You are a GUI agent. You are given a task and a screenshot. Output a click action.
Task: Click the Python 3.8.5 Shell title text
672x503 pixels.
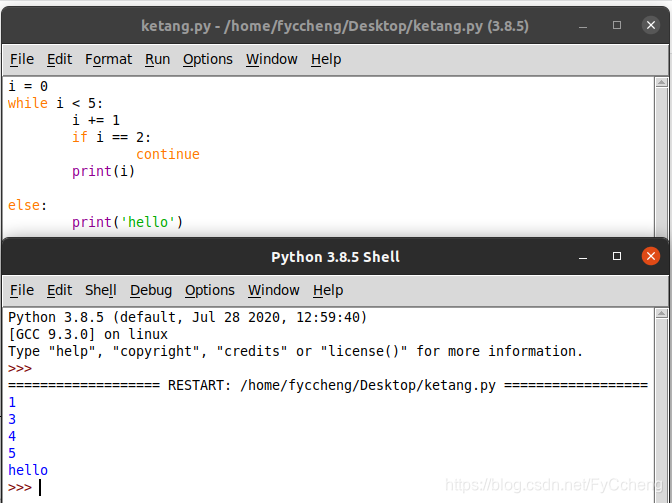[335, 257]
